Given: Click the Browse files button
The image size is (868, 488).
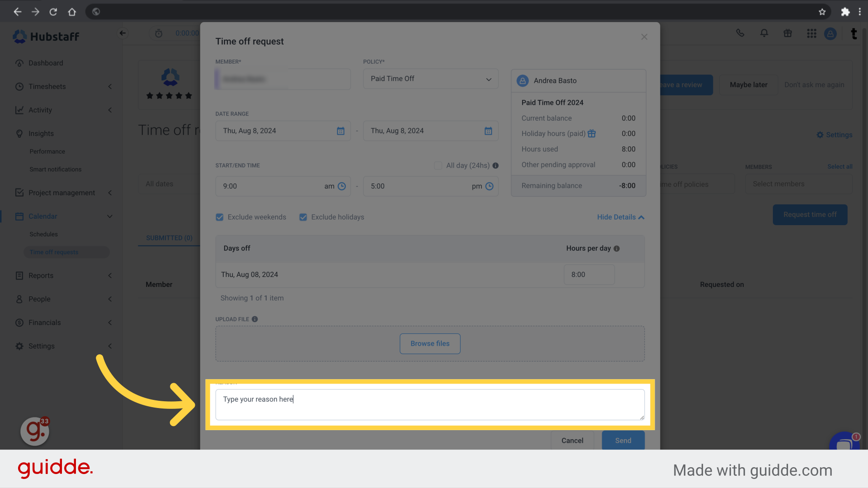Looking at the screenshot, I should (x=429, y=343).
